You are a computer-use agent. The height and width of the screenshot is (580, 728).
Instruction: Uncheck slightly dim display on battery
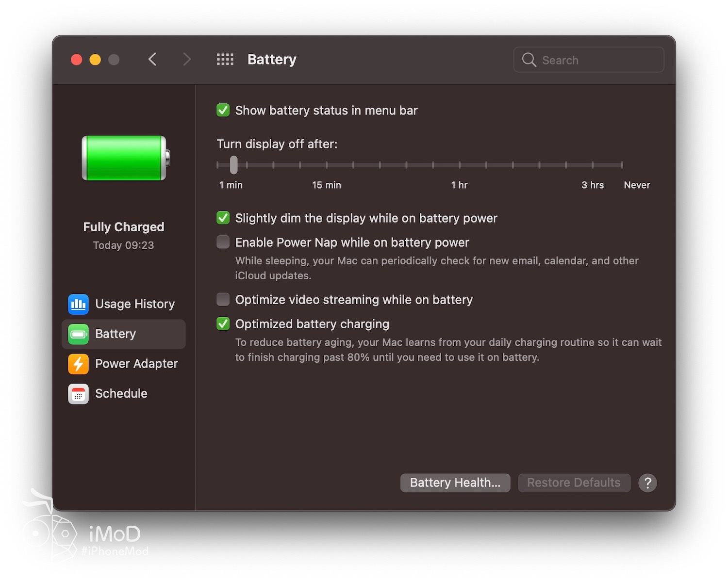pyautogui.click(x=223, y=218)
